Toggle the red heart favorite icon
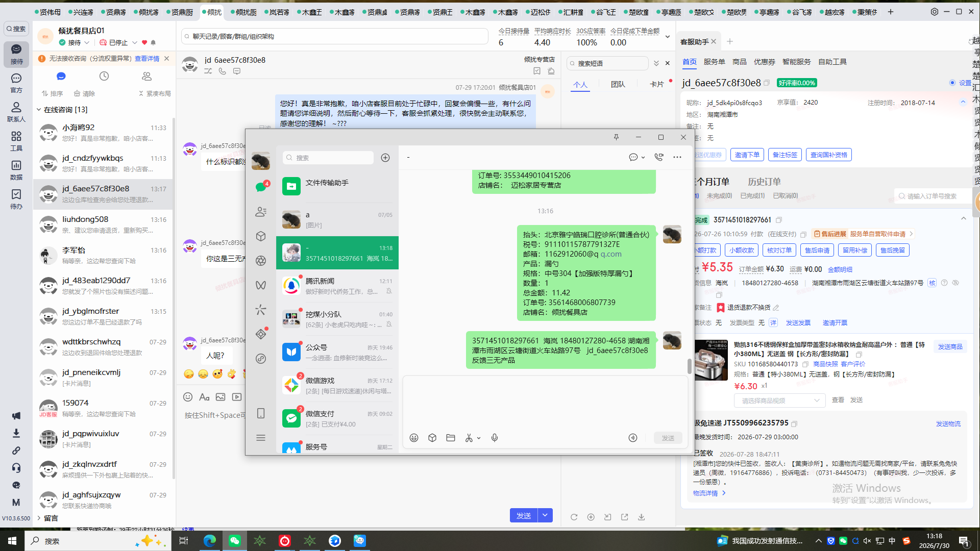Screen dimensions: 980x551 coord(144,42)
